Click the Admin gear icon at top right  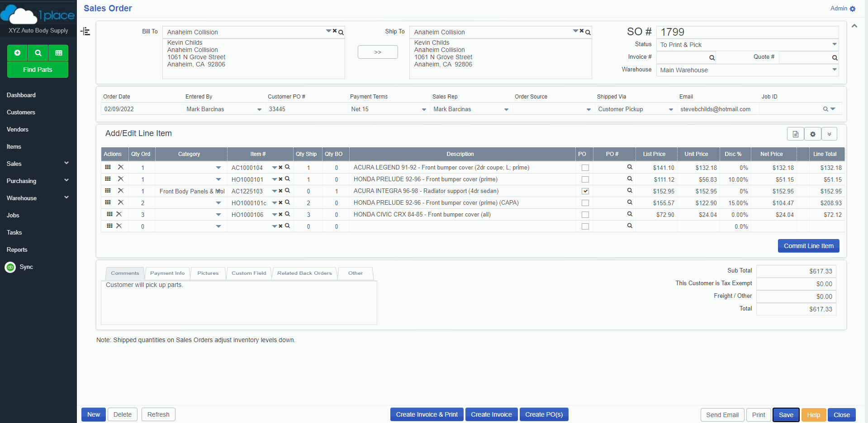coord(853,9)
